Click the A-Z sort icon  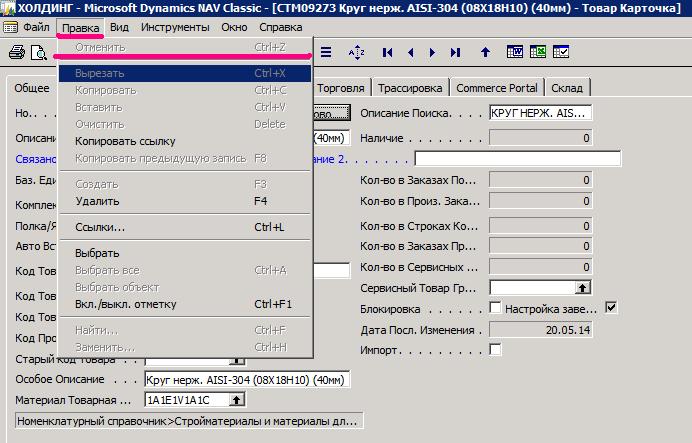(x=356, y=53)
